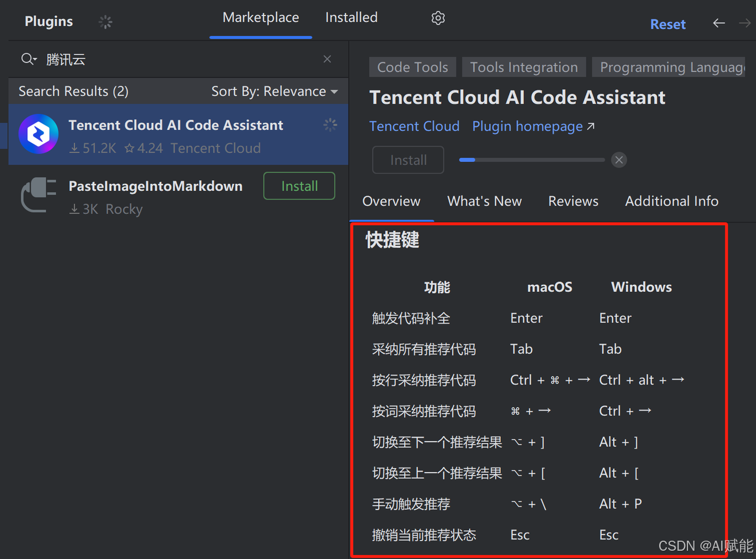Image resolution: width=756 pixels, height=559 pixels.
Task: Click the loading spinner next to Plugins
Action: coord(105,22)
